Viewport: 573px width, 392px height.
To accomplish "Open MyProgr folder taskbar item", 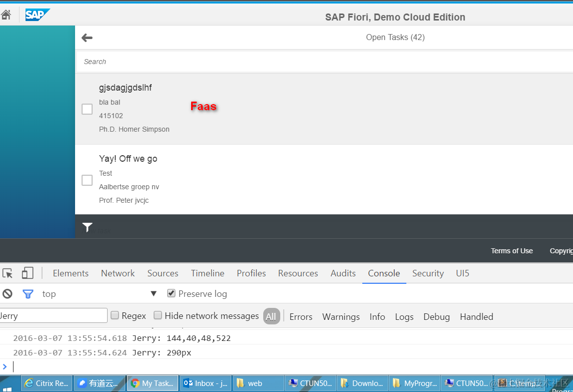I will pos(415,383).
